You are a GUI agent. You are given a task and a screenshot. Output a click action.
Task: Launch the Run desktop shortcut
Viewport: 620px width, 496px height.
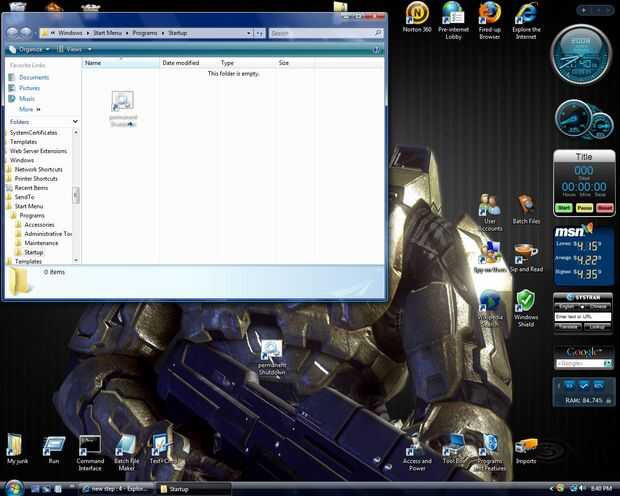pos(54,449)
